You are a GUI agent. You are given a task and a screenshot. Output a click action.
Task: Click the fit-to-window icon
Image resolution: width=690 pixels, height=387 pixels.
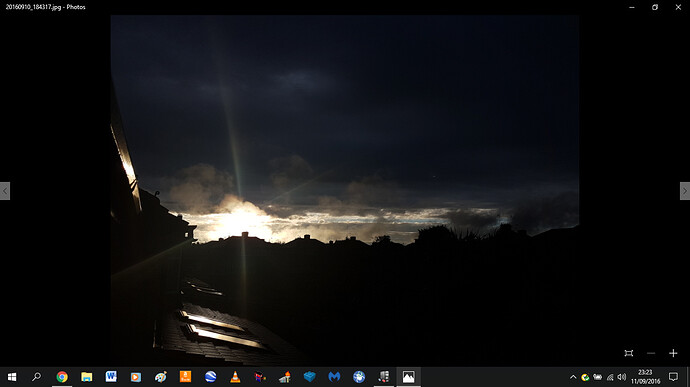(x=629, y=353)
